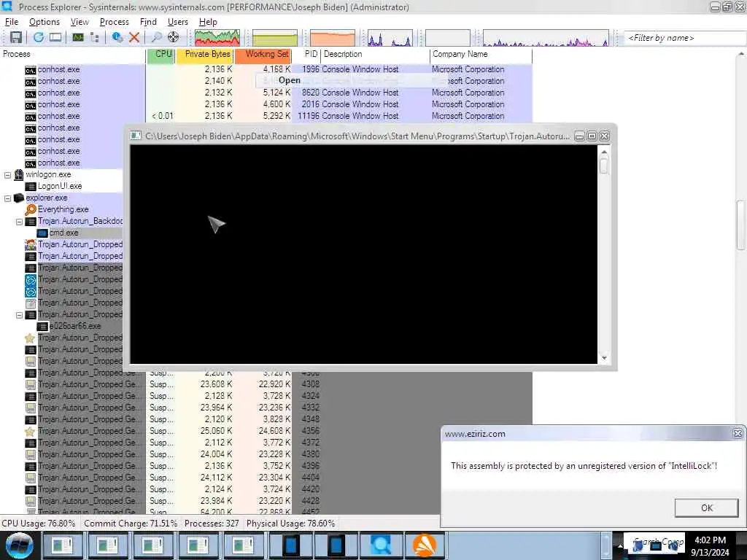Viewport: 747px width, 560px height.
Task: Click the wide graph beside the filter box
Action: (x=546, y=38)
